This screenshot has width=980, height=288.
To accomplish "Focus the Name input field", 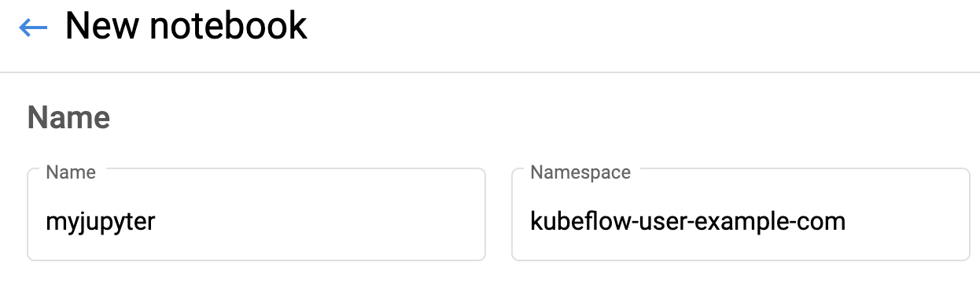I will point(256,214).
